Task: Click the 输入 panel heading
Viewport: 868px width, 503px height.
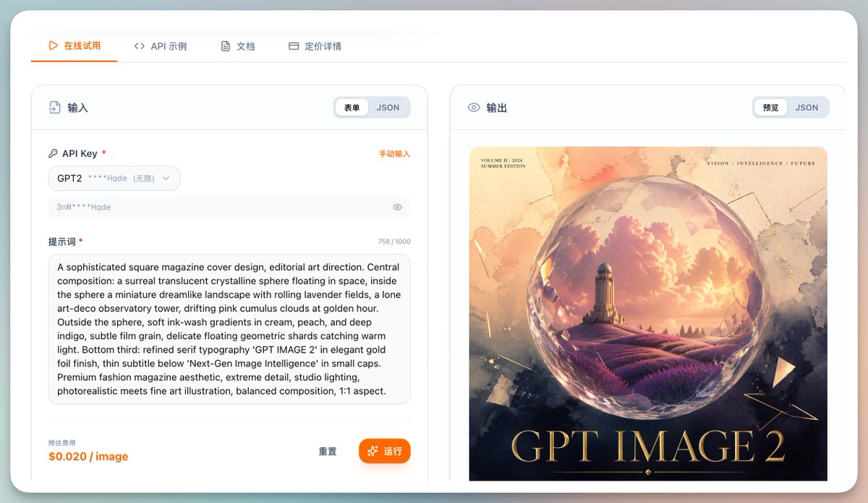Action: click(77, 108)
